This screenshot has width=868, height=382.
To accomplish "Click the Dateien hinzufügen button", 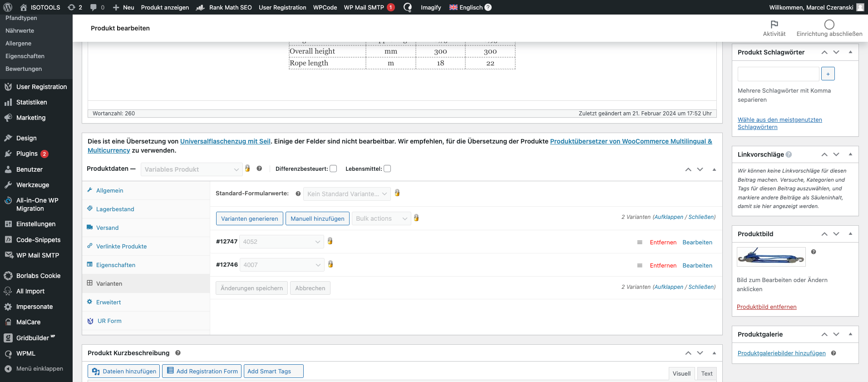I will click(124, 371).
